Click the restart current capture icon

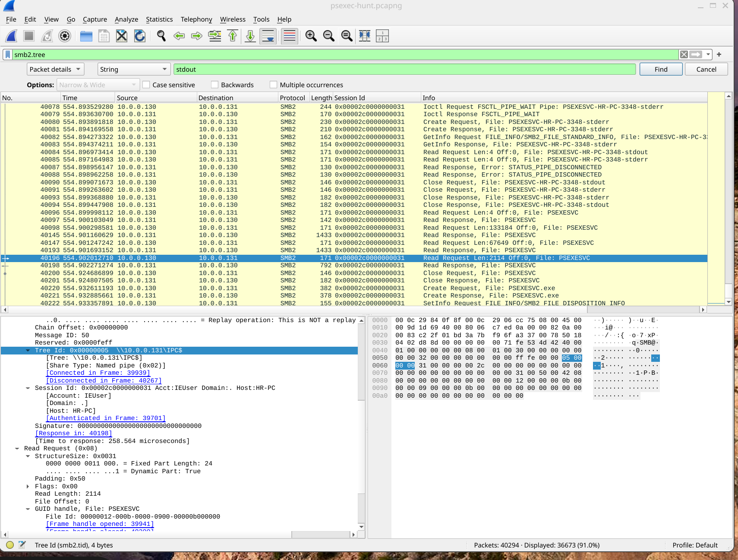pyautogui.click(x=47, y=36)
